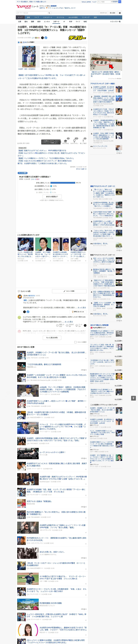Select the 科学 category tab

[71, 21]
